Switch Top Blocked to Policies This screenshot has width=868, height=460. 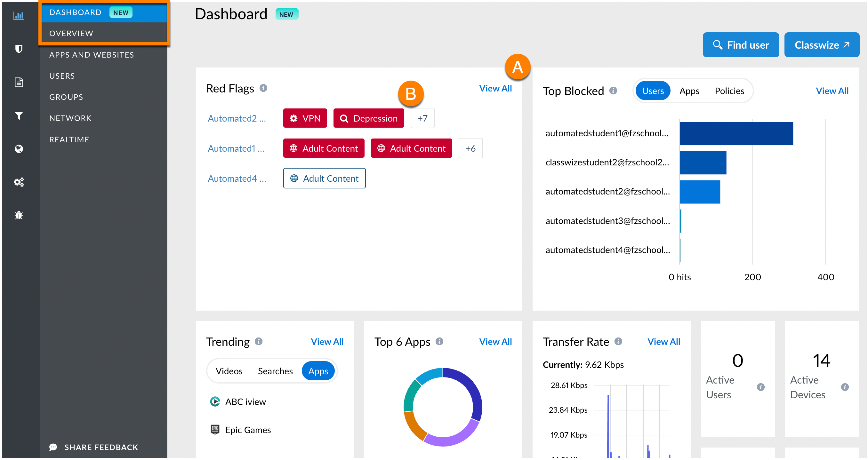click(x=729, y=91)
